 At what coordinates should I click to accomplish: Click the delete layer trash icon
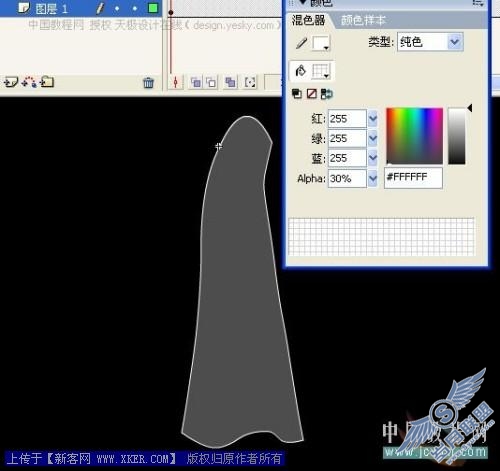click(148, 82)
